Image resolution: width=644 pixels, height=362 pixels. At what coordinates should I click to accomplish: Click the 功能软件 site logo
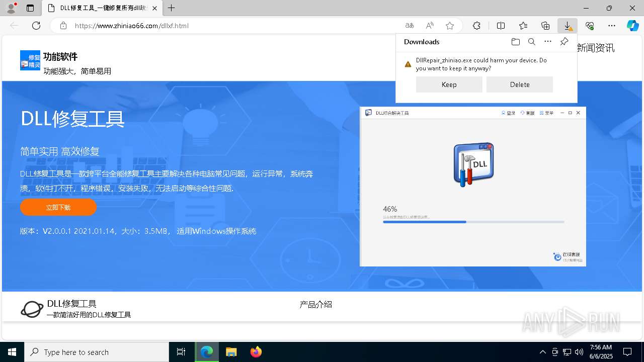point(30,60)
